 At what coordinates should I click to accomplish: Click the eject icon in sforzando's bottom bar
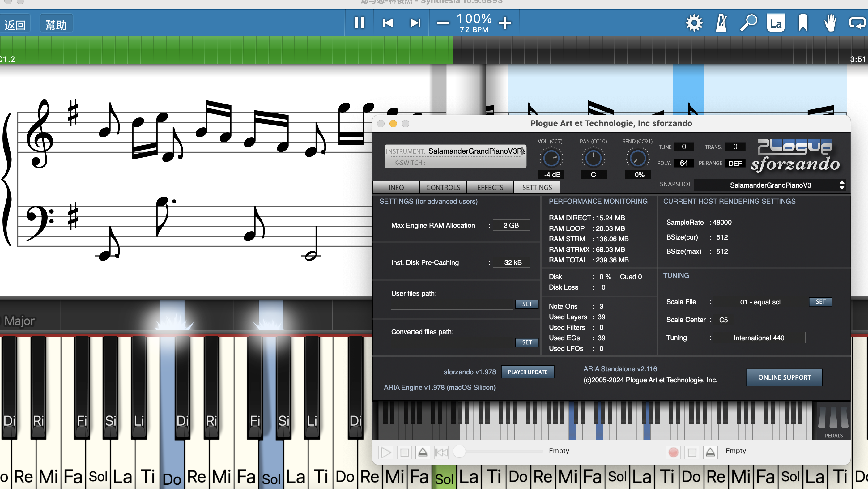[x=423, y=453]
